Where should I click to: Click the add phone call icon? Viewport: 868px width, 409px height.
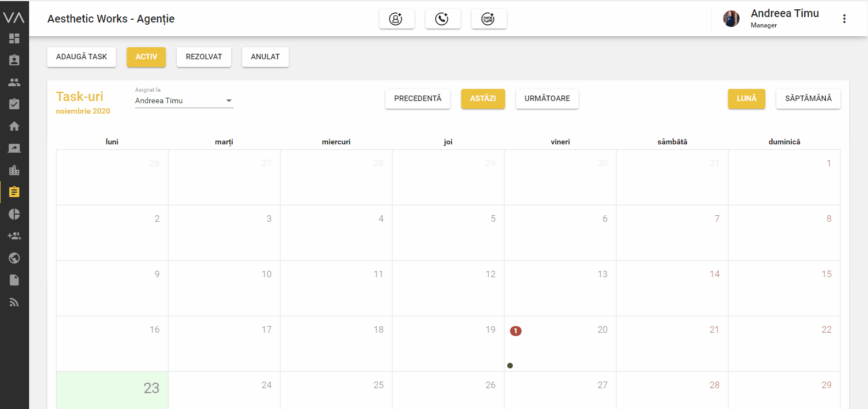coord(442,19)
